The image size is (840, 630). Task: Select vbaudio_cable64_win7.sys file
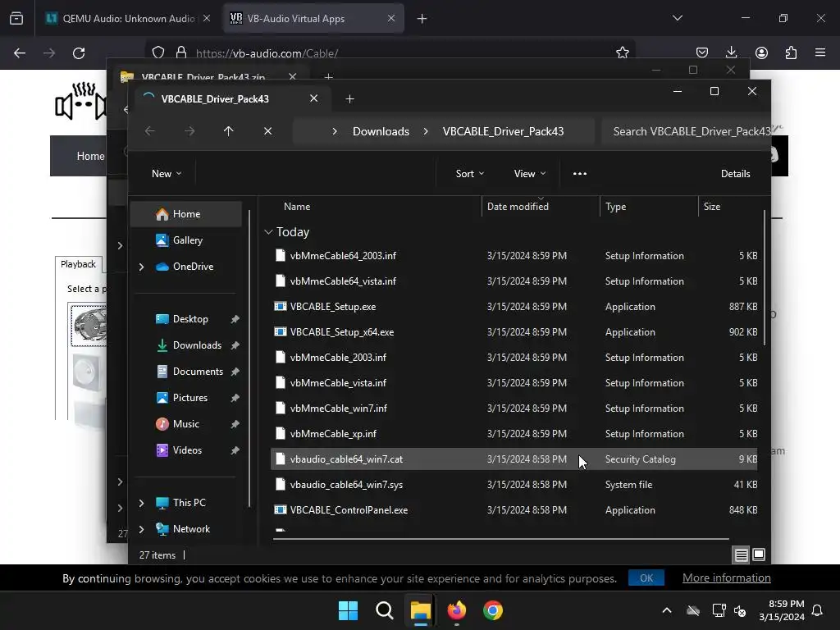tap(514, 485)
